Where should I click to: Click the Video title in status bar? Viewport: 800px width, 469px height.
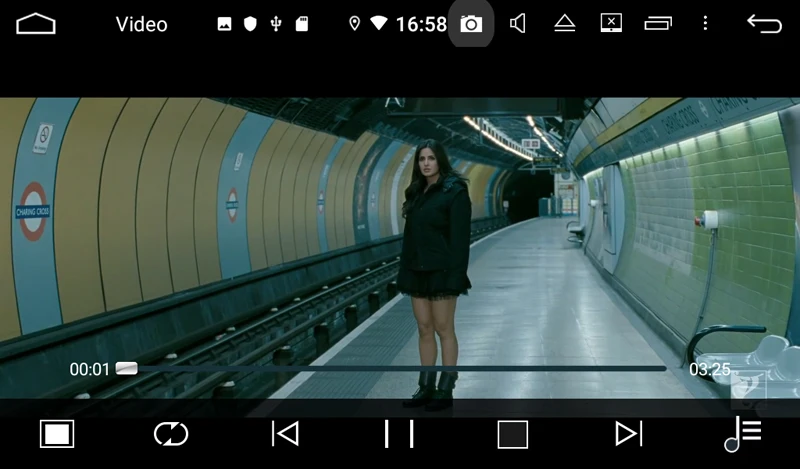coord(141,24)
